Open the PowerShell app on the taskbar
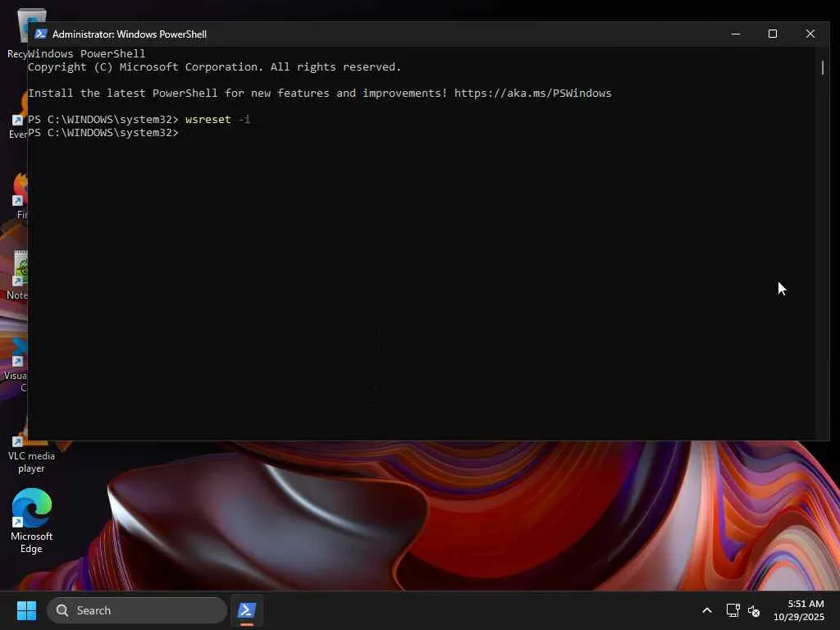This screenshot has height=630, width=840. coord(247,610)
